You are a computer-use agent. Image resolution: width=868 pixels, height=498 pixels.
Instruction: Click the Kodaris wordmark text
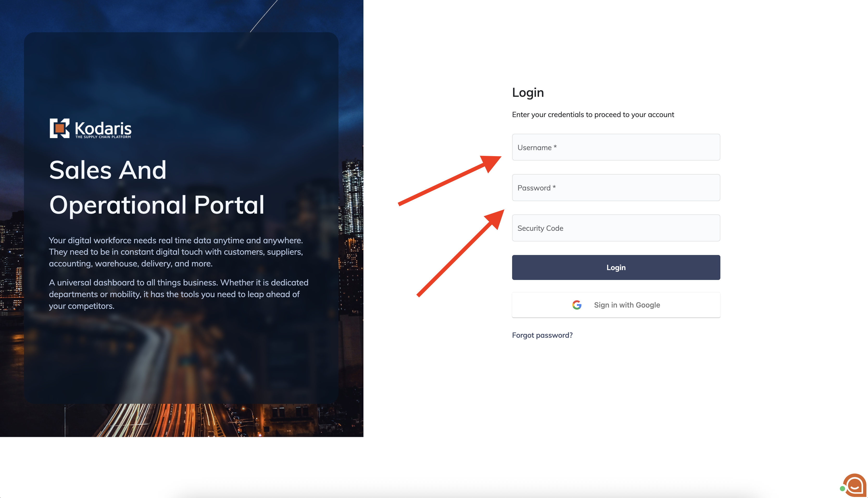click(103, 128)
